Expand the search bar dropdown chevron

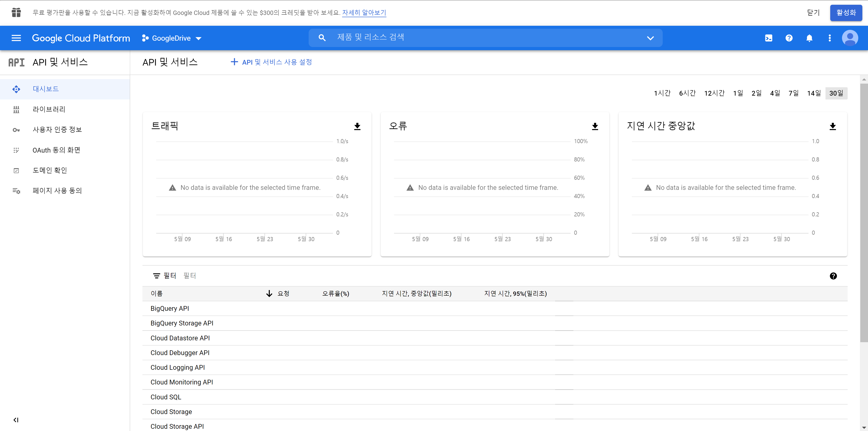coord(650,38)
